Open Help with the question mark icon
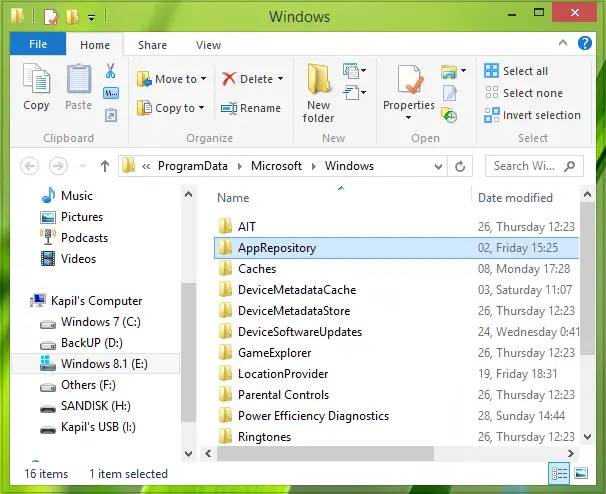 pos(585,43)
